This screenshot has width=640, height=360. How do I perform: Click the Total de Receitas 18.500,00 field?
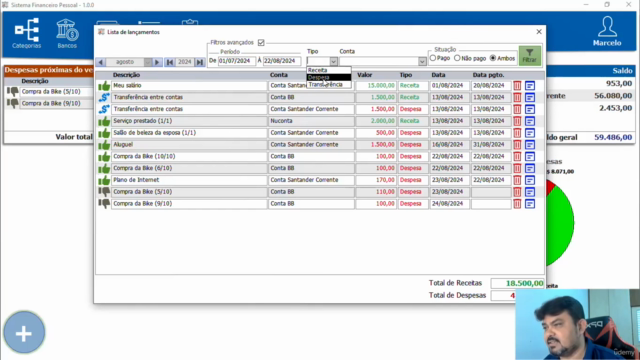(x=517, y=283)
